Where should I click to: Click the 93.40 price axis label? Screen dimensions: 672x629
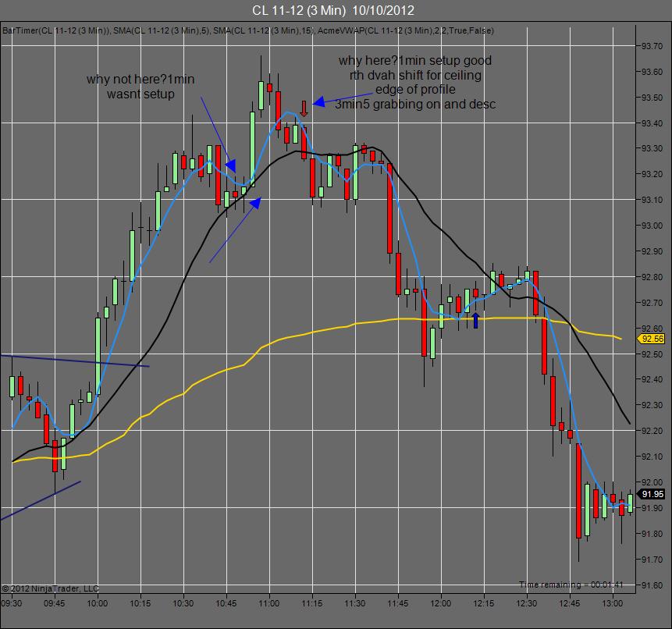point(652,123)
